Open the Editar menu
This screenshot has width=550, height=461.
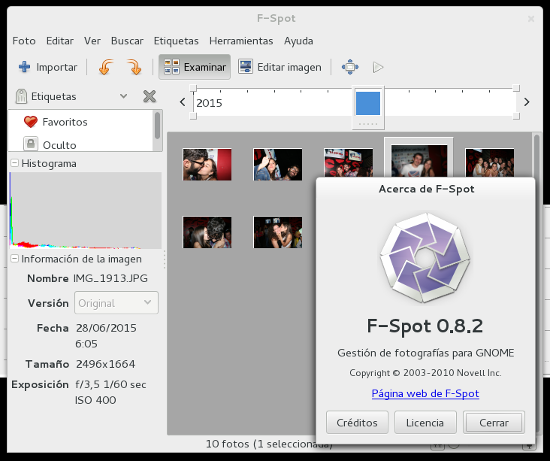click(x=60, y=41)
